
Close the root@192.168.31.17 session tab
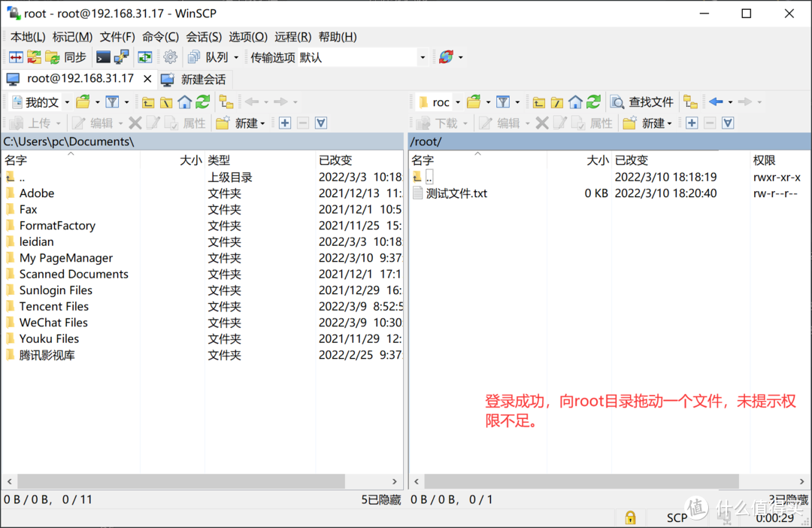(147, 79)
